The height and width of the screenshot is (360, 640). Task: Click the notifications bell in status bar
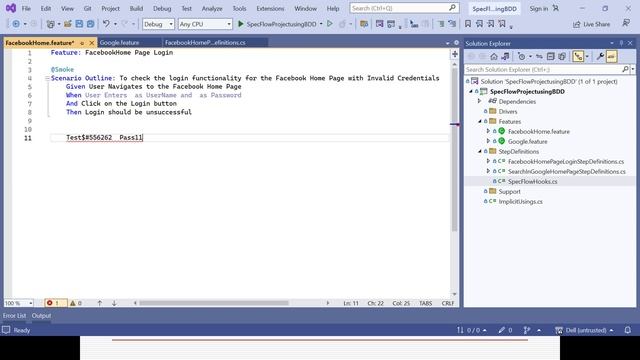coord(628,330)
